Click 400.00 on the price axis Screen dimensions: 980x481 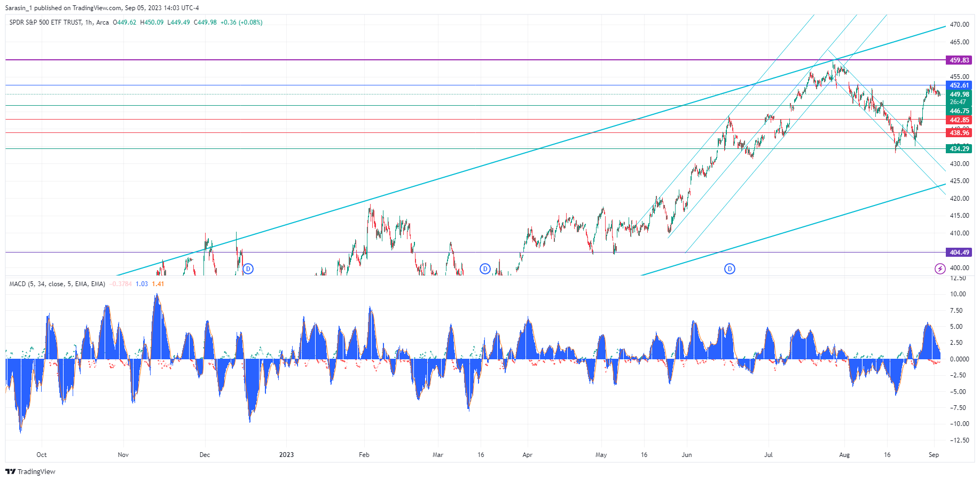(x=959, y=268)
